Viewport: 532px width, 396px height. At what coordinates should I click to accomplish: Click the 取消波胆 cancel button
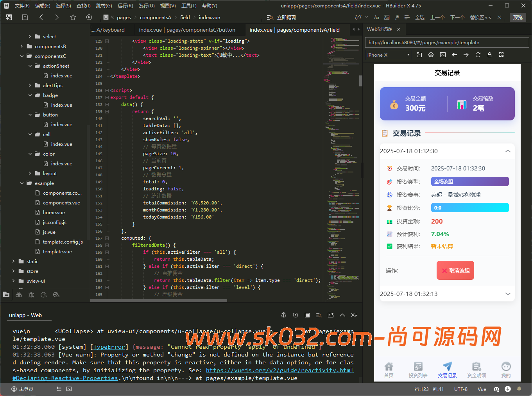click(x=455, y=270)
